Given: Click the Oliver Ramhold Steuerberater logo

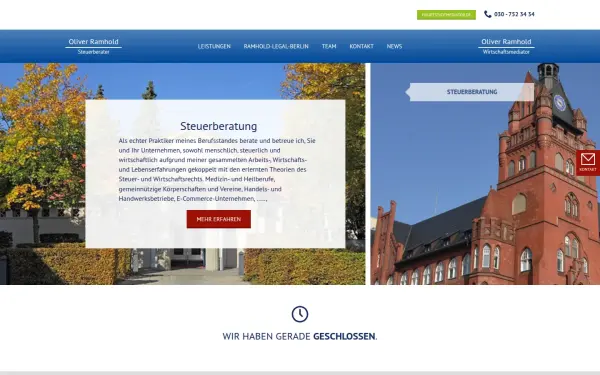Looking at the screenshot, I should [93, 46].
